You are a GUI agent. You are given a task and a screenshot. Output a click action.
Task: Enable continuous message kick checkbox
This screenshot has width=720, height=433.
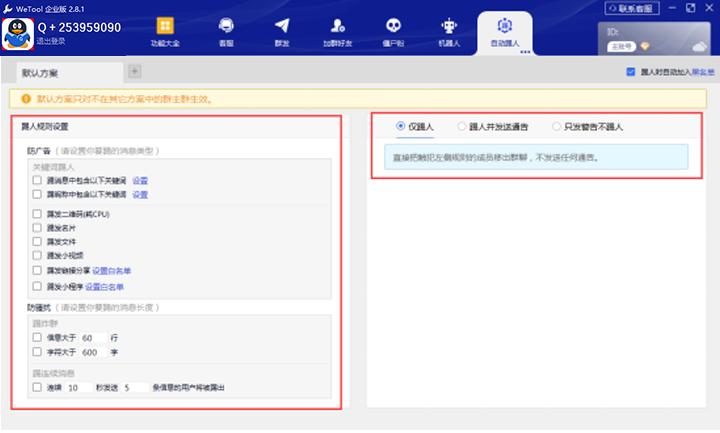(x=37, y=387)
